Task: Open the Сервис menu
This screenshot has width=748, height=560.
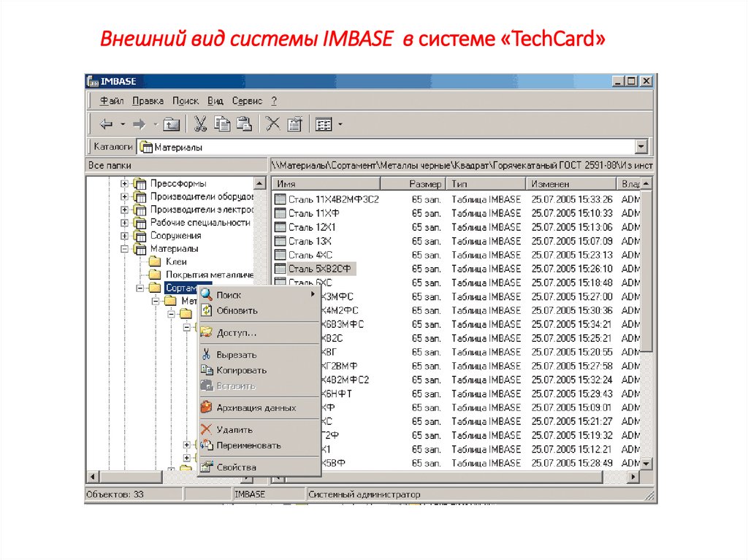Action: 247,101
